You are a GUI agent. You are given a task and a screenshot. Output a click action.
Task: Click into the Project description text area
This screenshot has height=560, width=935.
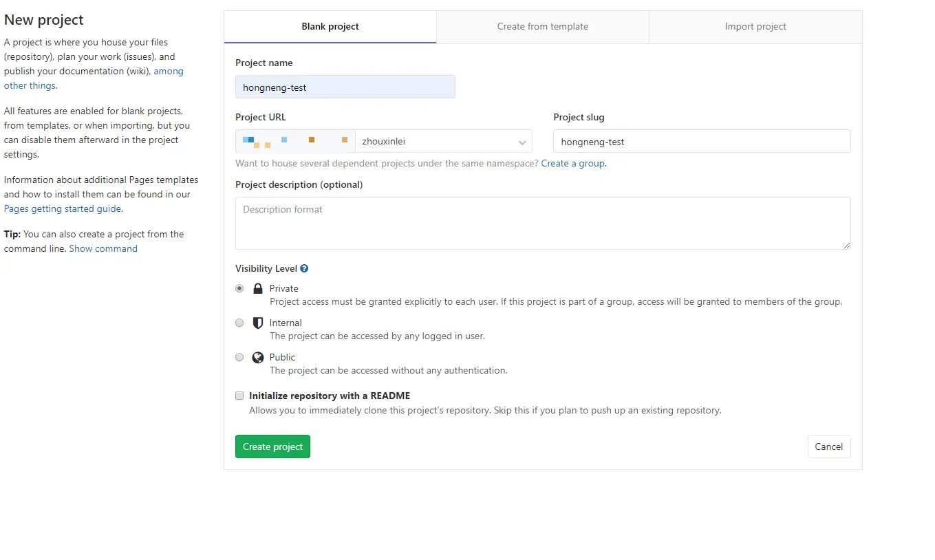(x=542, y=223)
